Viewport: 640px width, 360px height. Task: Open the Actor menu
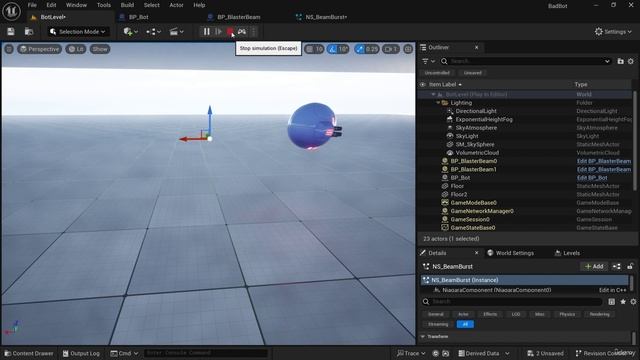176,5
